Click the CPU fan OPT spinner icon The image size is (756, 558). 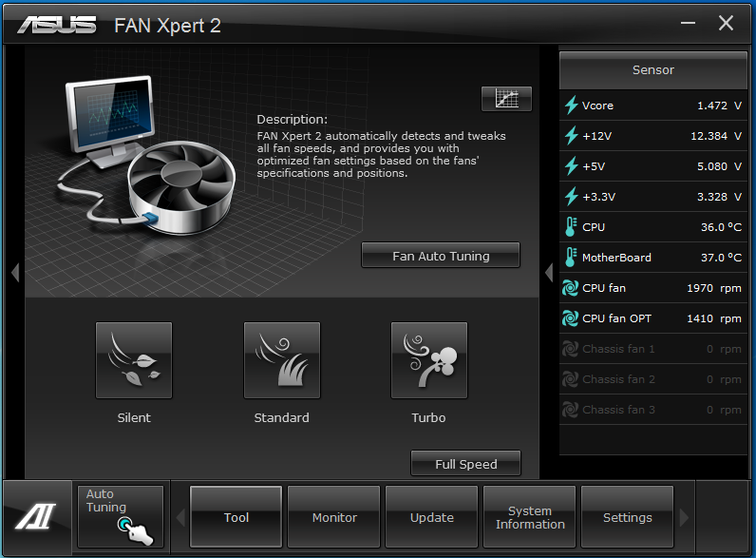click(571, 318)
